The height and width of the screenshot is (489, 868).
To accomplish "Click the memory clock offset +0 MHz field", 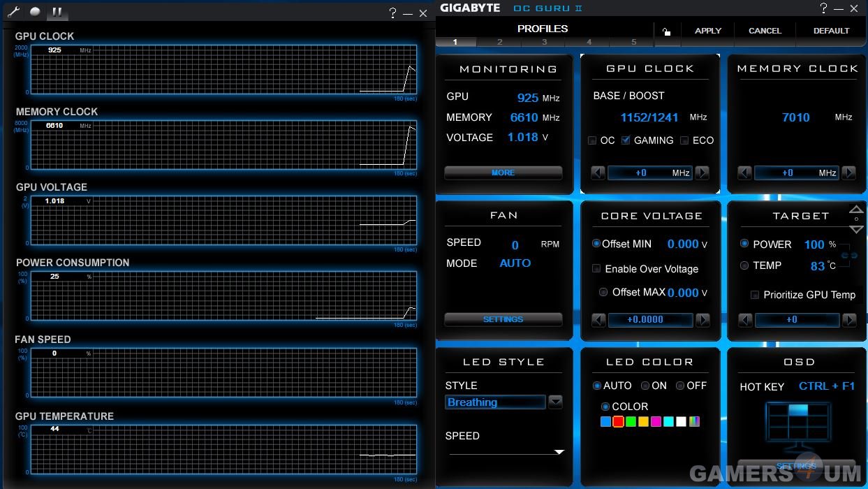I will [797, 173].
